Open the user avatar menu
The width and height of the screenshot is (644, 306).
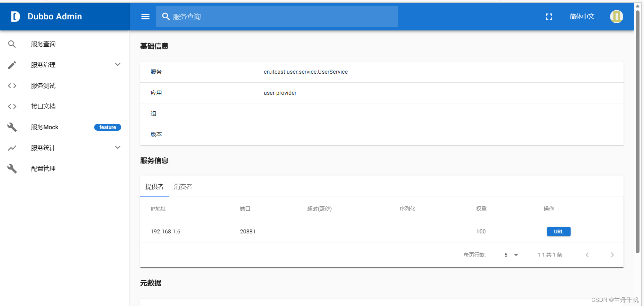616,16
